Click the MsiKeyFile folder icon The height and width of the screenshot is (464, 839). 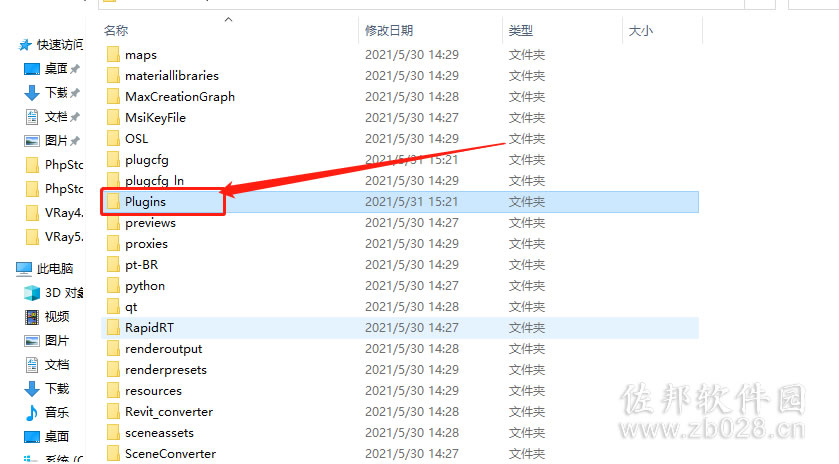[113, 118]
